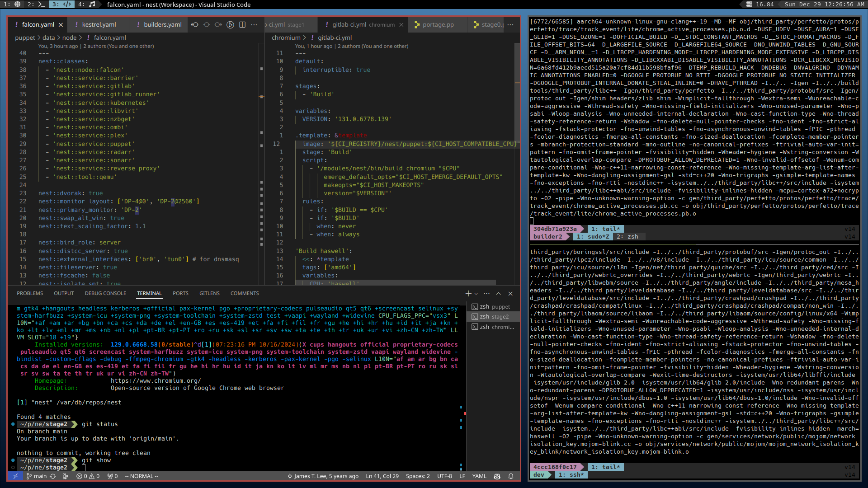Open the terminal launch profile dropdown arrow
Image resolution: width=868 pixels, height=488 pixels.
(x=476, y=294)
